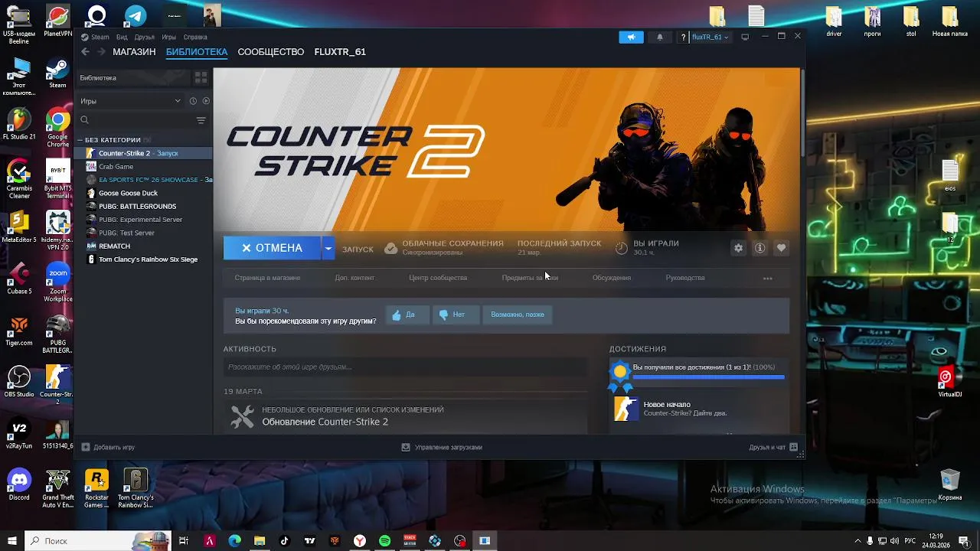980x551 pixels.
Task: Sort library by recent activity clock icon
Action: 193,101
